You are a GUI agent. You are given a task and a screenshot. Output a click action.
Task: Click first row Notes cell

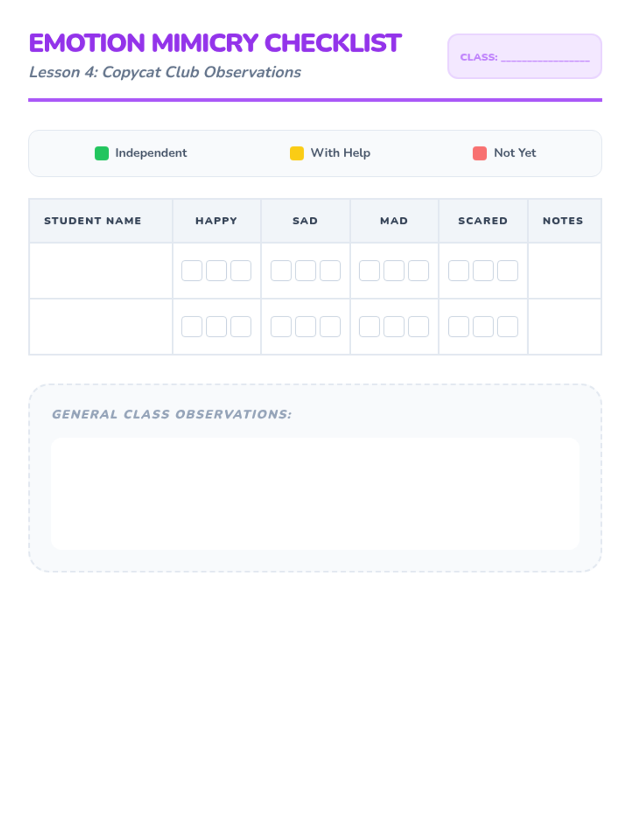click(x=564, y=271)
